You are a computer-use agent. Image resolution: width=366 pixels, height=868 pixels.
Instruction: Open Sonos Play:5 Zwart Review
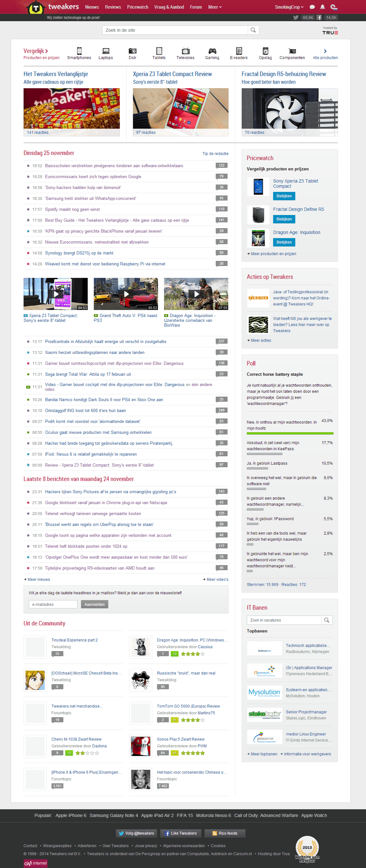181,739
